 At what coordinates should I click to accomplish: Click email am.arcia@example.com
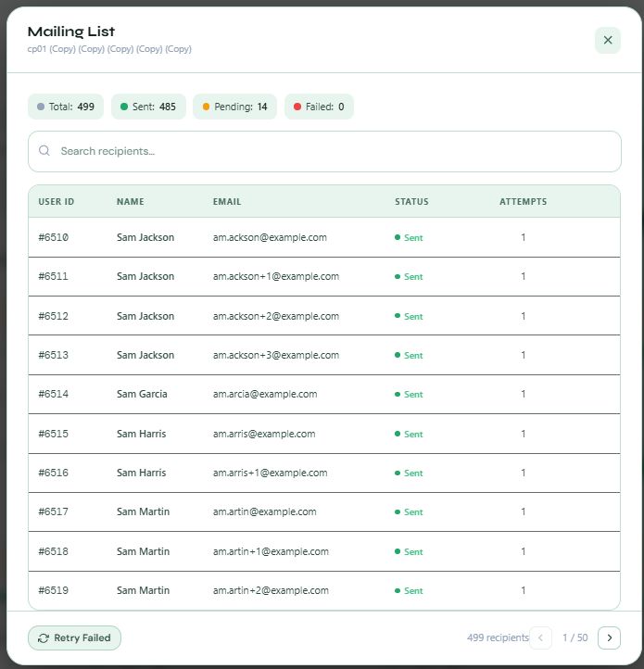click(265, 394)
